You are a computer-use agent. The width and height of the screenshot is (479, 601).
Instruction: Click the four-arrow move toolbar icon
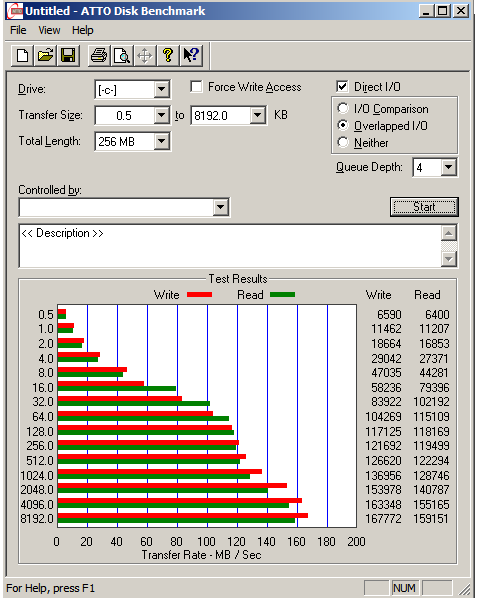click(x=145, y=56)
